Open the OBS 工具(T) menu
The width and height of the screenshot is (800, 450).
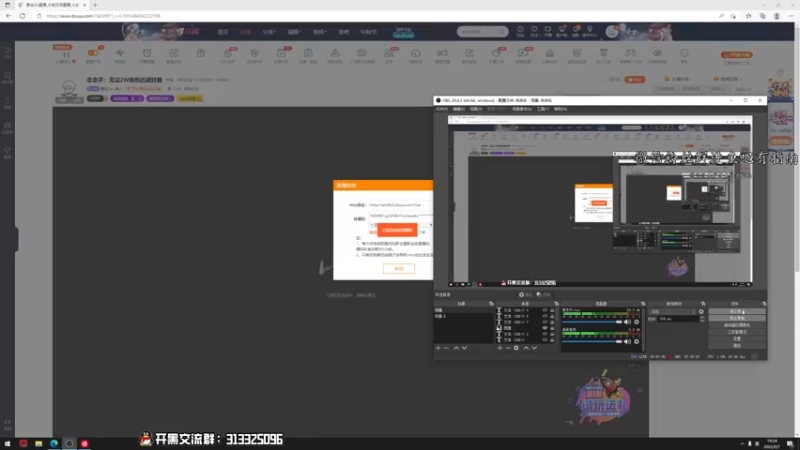(x=543, y=109)
